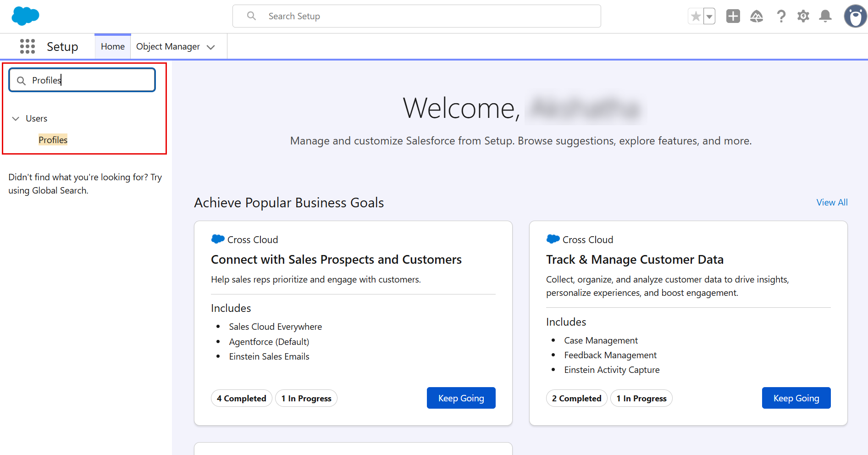
Task: Click Keep Going on Connect with Sales Prospects
Action: [x=461, y=398]
